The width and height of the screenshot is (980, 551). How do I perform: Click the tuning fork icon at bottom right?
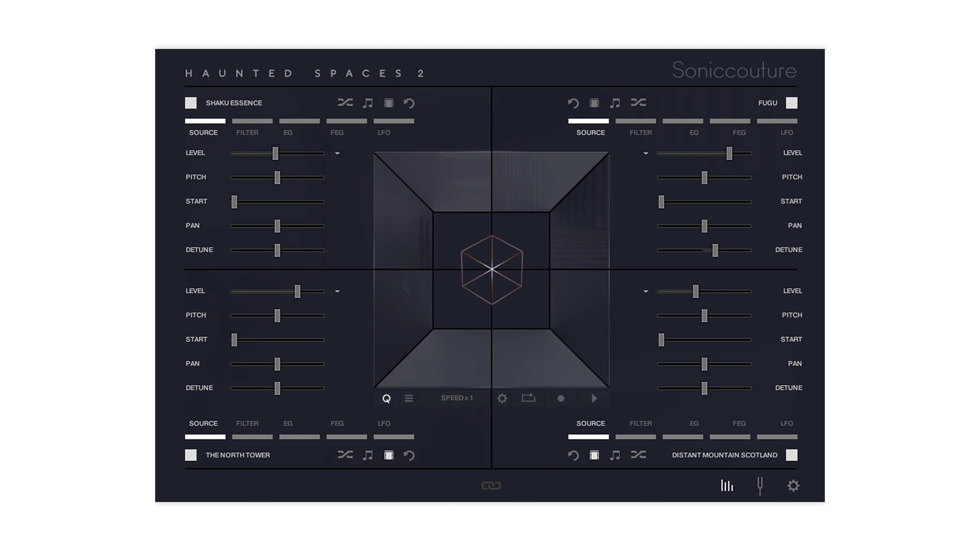(760, 486)
